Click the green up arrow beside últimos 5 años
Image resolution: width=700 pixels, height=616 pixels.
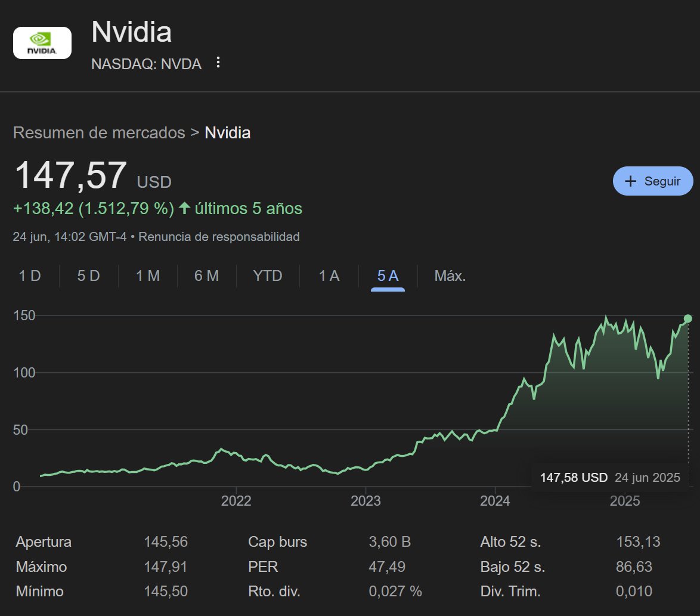coord(184,208)
